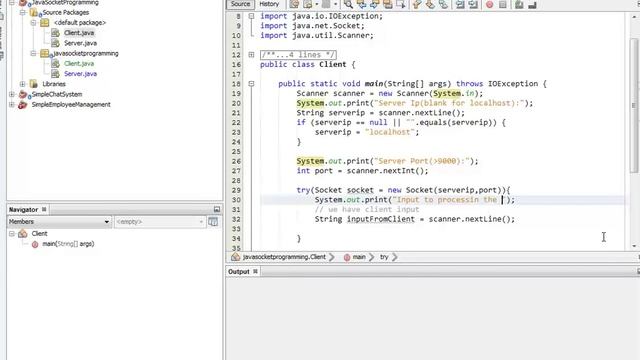Toggle Highlight Search in editor toolbar
The height and width of the screenshot is (360, 640).
388,4
